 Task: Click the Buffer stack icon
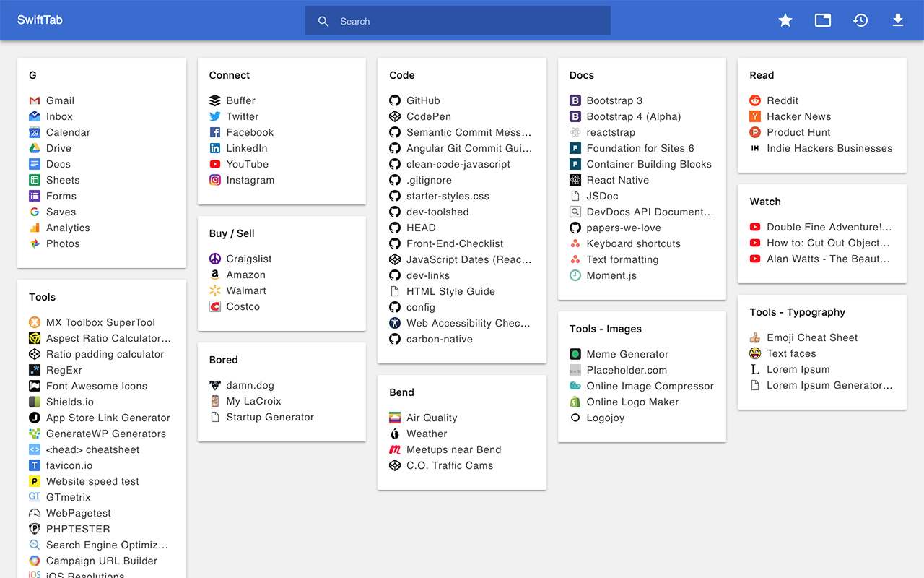click(x=215, y=100)
